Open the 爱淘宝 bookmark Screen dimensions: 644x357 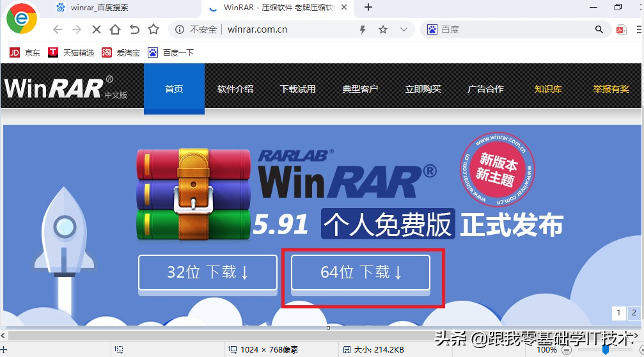tap(121, 52)
